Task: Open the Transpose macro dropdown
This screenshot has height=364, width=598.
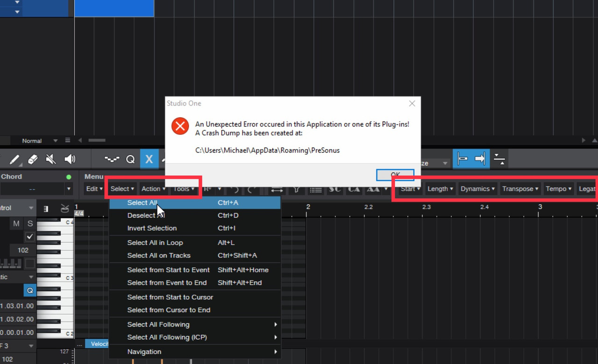Action: pyautogui.click(x=520, y=189)
